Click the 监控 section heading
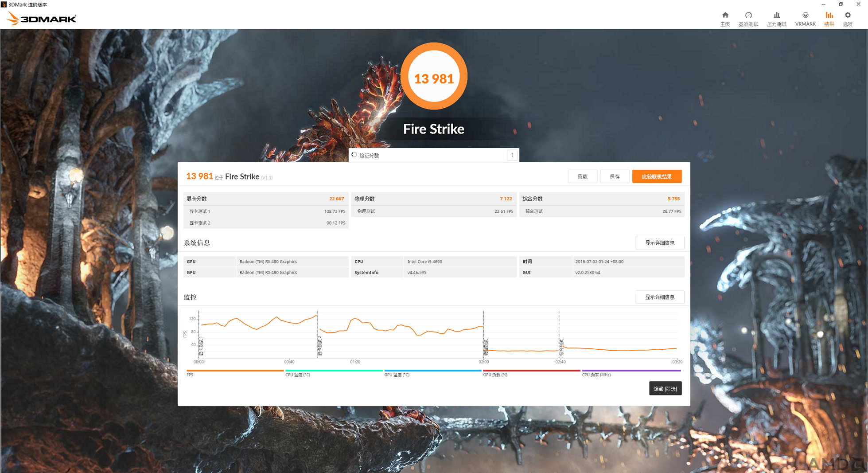 click(190, 297)
